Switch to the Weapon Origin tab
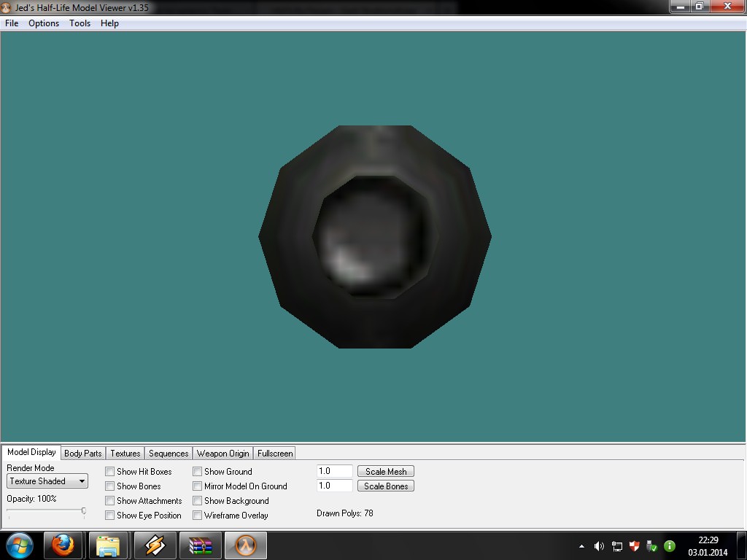The image size is (747, 560). point(222,454)
